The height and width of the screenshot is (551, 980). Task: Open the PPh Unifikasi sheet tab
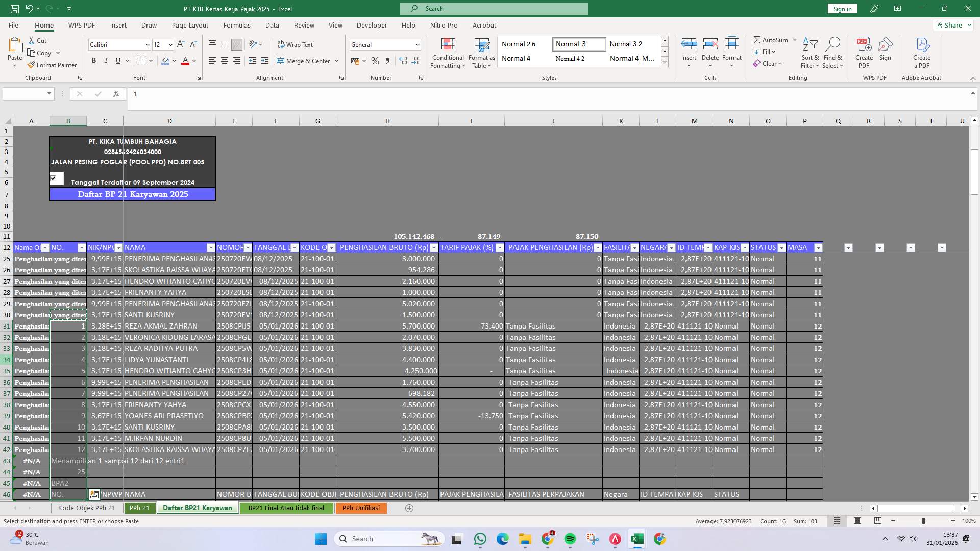361,508
